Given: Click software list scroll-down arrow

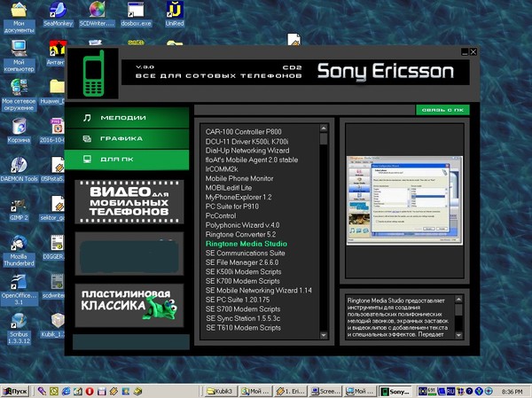Looking at the screenshot, I should click(324, 335).
